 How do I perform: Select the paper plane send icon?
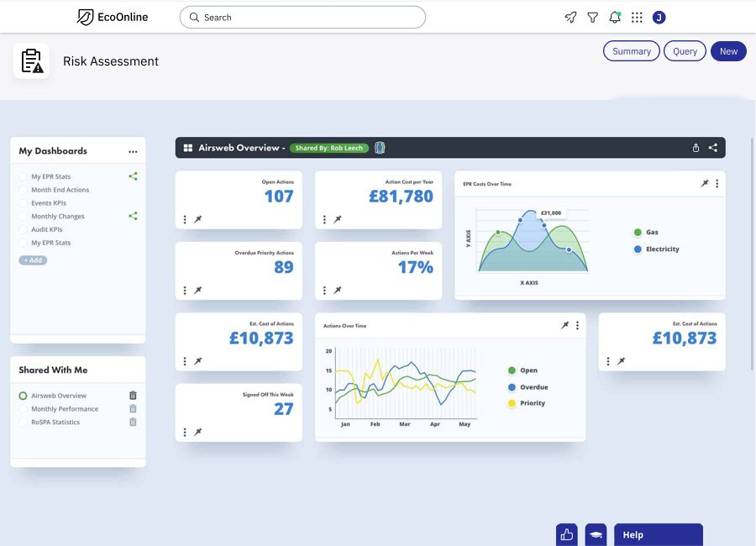pos(570,16)
